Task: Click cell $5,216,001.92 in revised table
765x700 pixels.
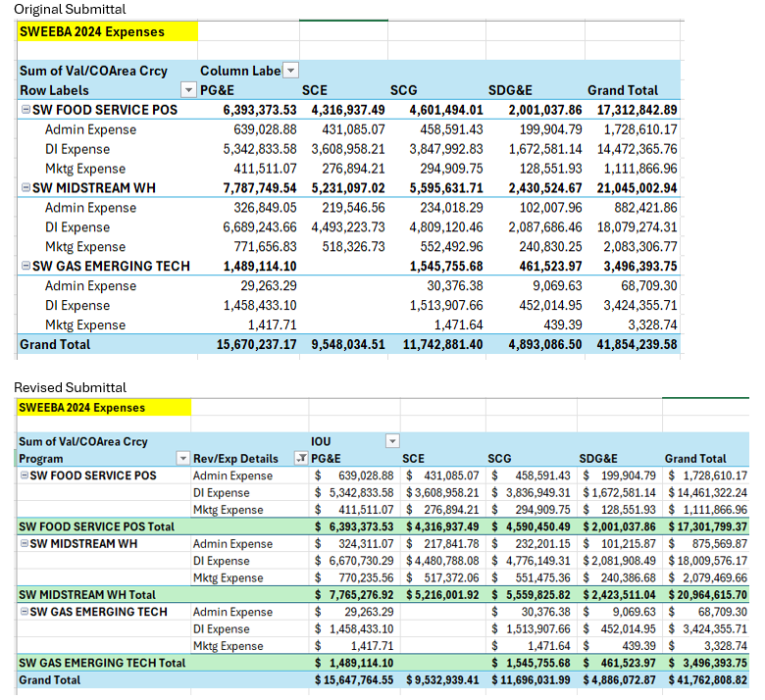Action: click(x=442, y=594)
